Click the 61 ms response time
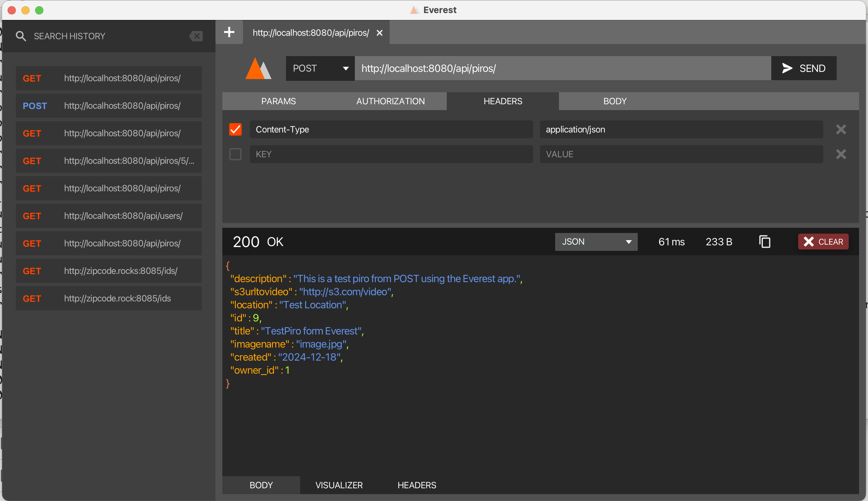This screenshot has height=501, width=868. coord(671,242)
